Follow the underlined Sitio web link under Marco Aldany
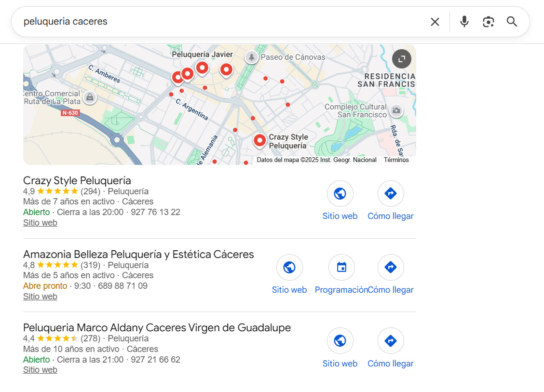 40,370
